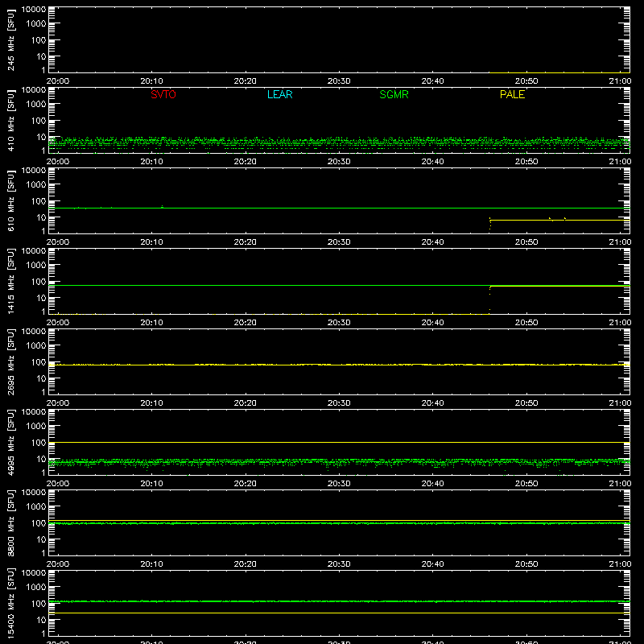This screenshot has width=644, height=644.
Task: Click the 100 tick label of the 2695 MHz panel
Action: coord(39,362)
